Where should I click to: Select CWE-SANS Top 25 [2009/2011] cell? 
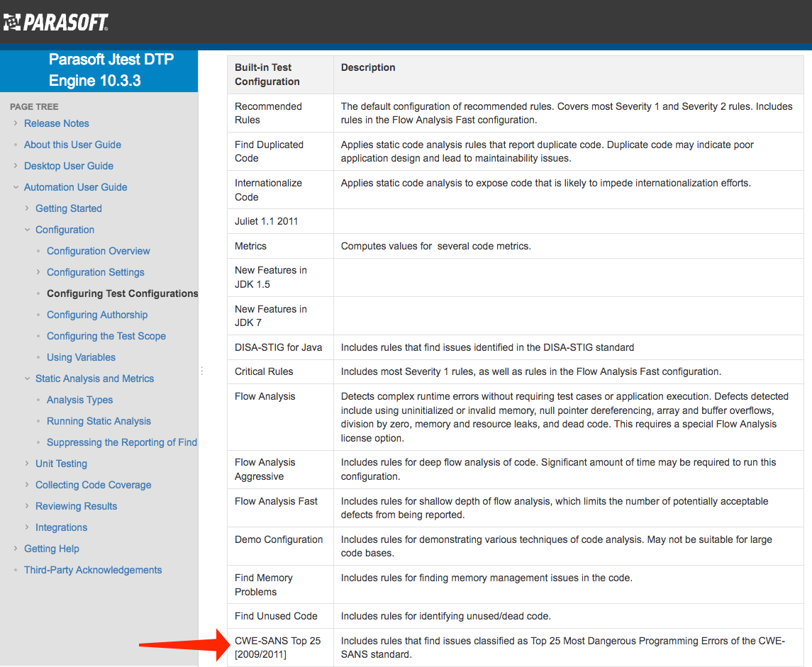coord(280,647)
